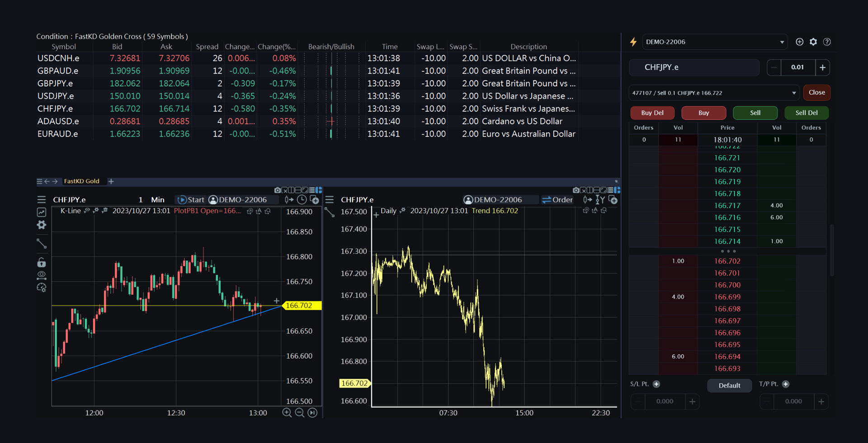The height and width of the screenshot is (443, 868).
Task: Change CHFJPY.e symbol in K-Line chart header
Action: coord(69,199)
